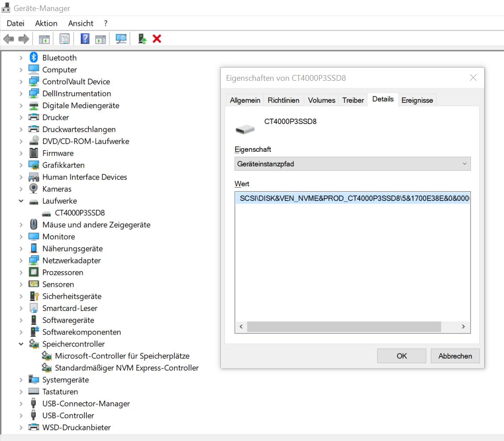Click the Forward arrow toolbar icon
This screenshot has height=441, width=504.
point(23,39)
